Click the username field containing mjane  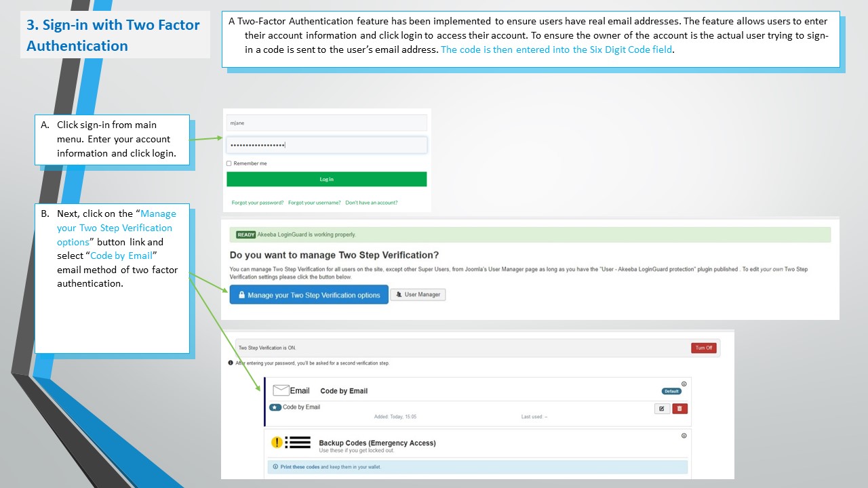(326, 123)
